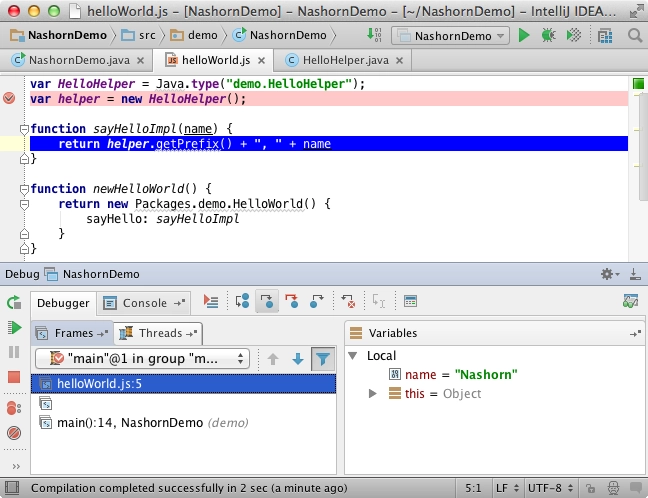This screenshot has height=498, width=648.
Task: Collapse the newHelloWorld function fold
Action: (24, 189)
